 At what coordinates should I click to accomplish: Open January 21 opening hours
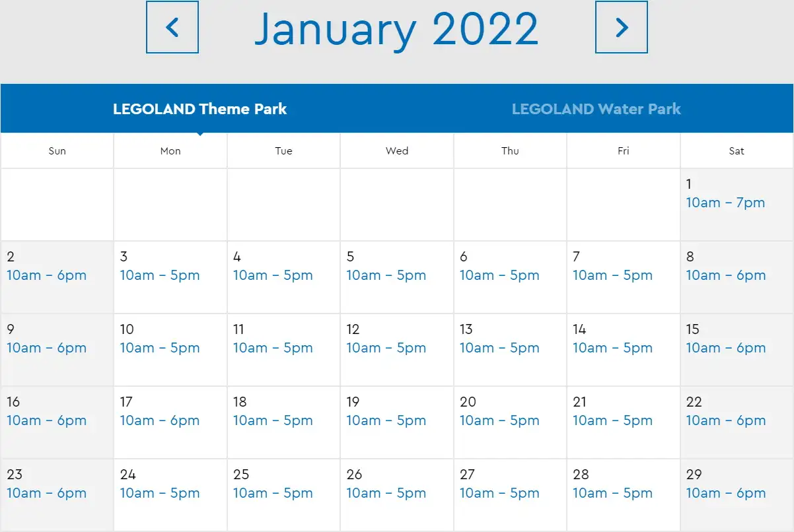[x=612, y=420]
